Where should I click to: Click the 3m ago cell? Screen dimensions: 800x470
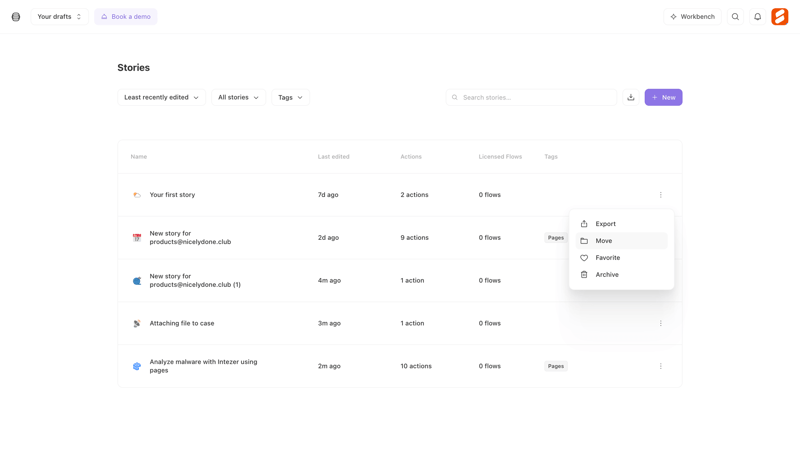pyautogui.click(x=329, y=324)
